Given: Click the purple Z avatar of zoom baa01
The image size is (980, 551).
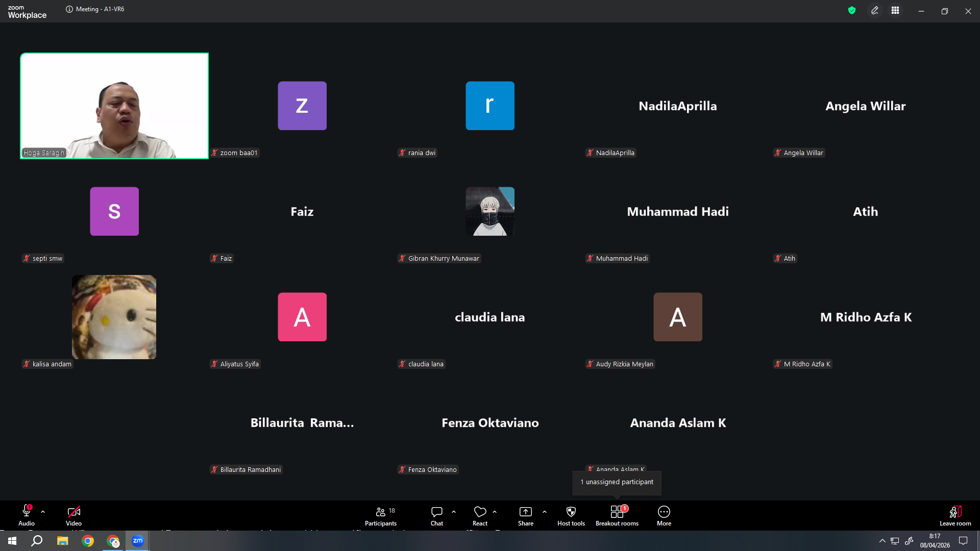Looking at the screenshot, I should tap(302, 106).
